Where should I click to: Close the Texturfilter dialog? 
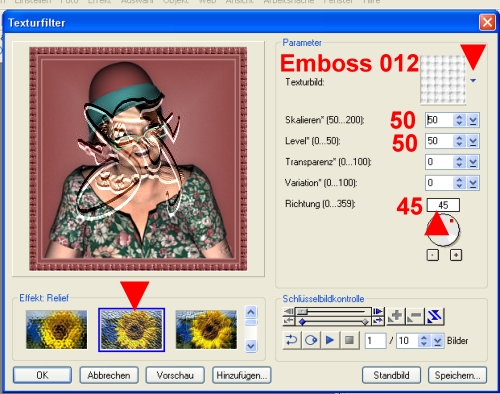[487, 23]
